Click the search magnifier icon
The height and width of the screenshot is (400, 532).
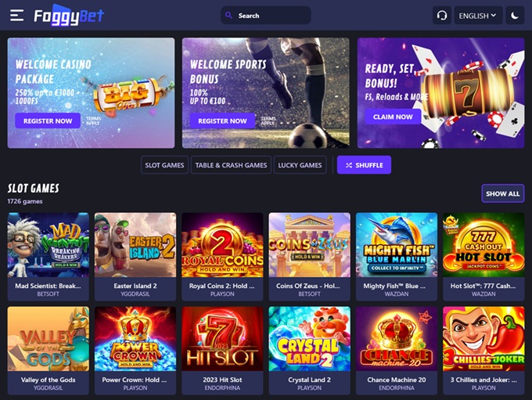(x=228, y=16)
